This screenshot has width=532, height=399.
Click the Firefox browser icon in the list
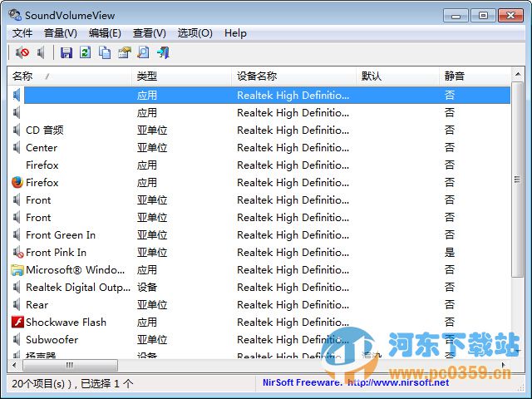17,183
